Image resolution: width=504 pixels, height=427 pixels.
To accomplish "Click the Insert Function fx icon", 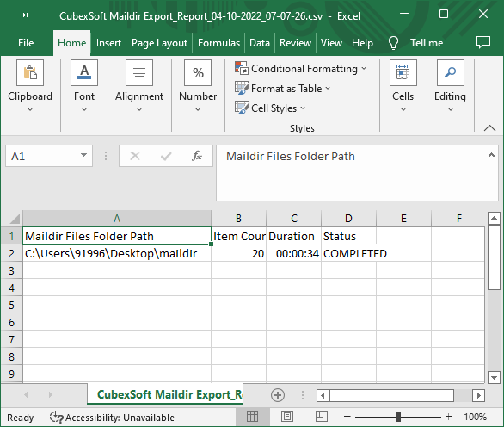I will (x=197, y=156).
